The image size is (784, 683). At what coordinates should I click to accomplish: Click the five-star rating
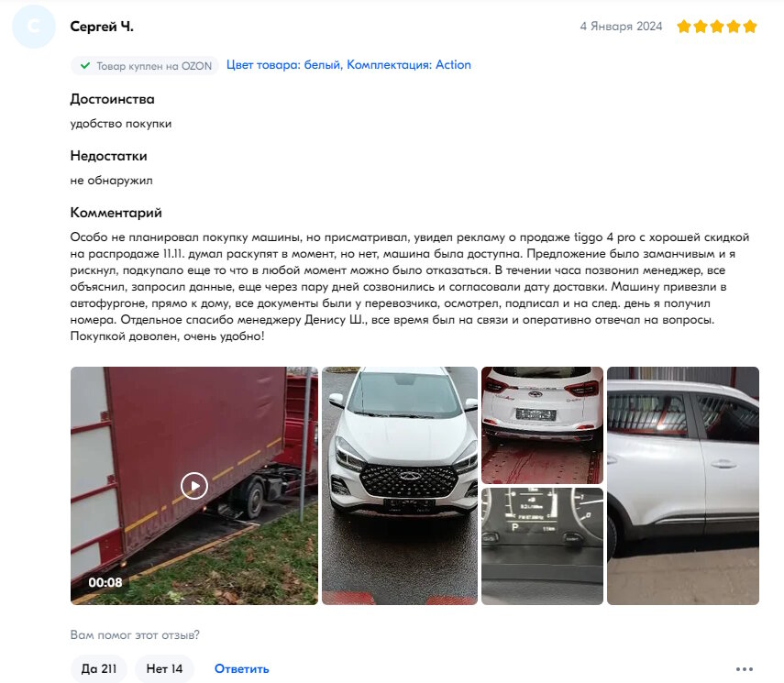pos(716,27)
